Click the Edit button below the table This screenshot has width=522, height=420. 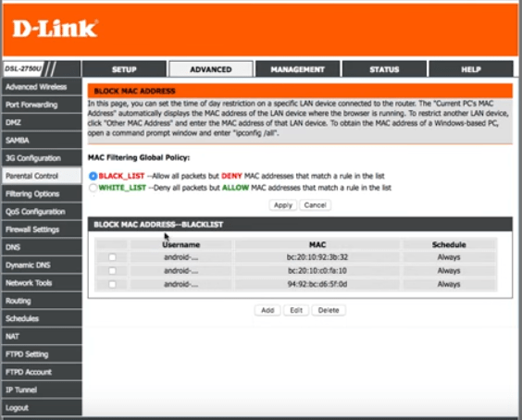(296, 310)
